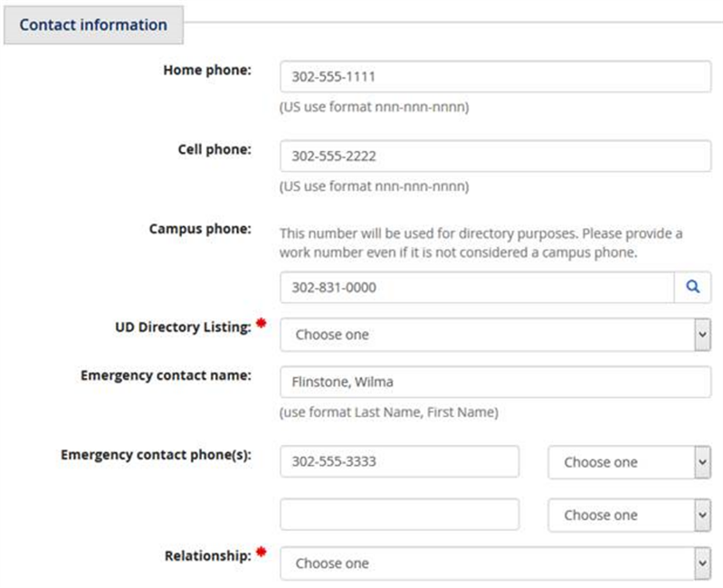The width and height of the screenshot is (723, 588).
Task: Click the first emergency contact phone field
Action: [x=399, y=461]
